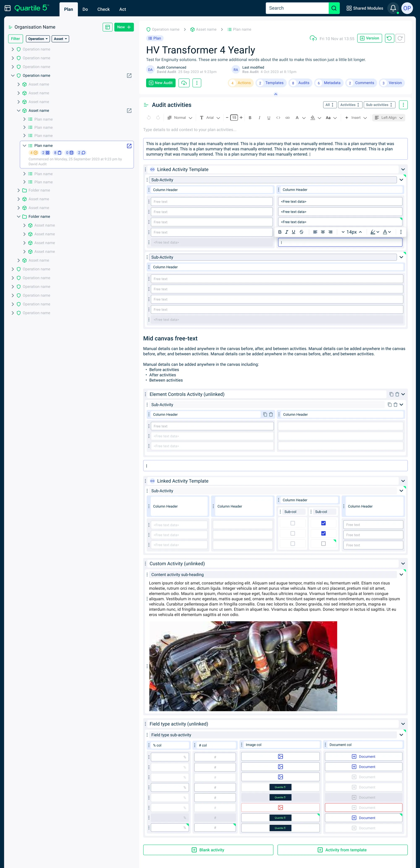Switch to the Check tab
Viewport: 420px width, 868px height.
tap(103, 9)
